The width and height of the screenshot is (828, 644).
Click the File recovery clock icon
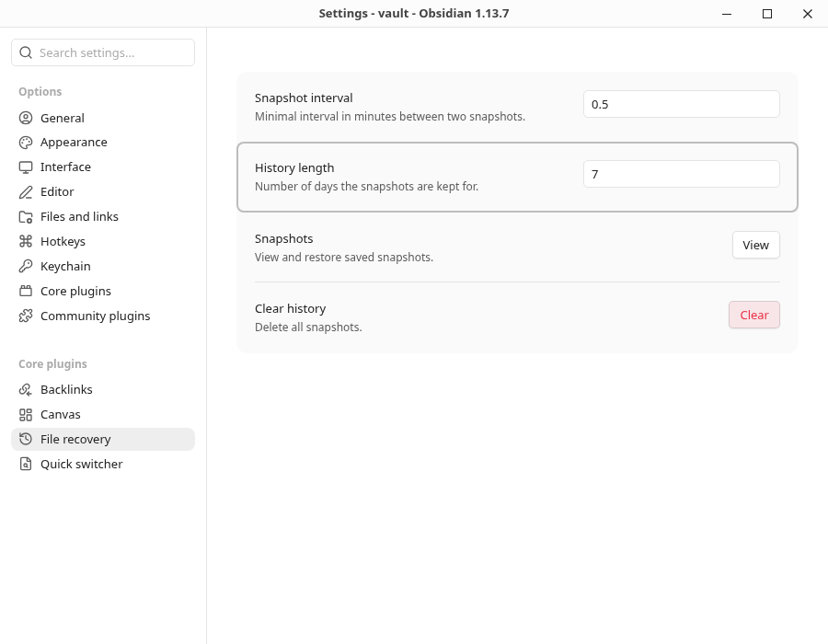tap(26, 439)
